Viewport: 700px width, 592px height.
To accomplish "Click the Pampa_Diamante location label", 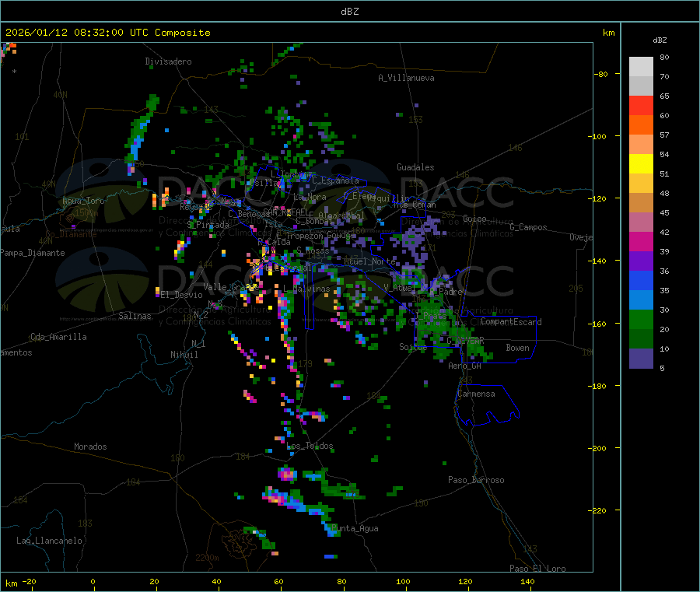I will pos(33,253).
